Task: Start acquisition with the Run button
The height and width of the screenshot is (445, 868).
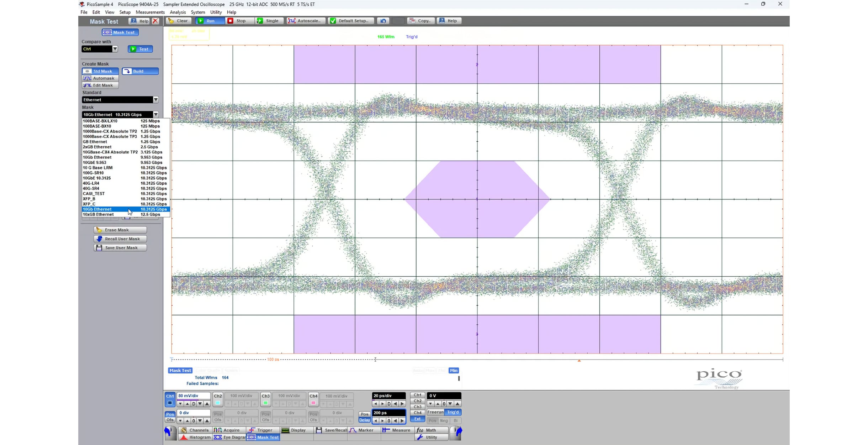Action: [210, 21]
